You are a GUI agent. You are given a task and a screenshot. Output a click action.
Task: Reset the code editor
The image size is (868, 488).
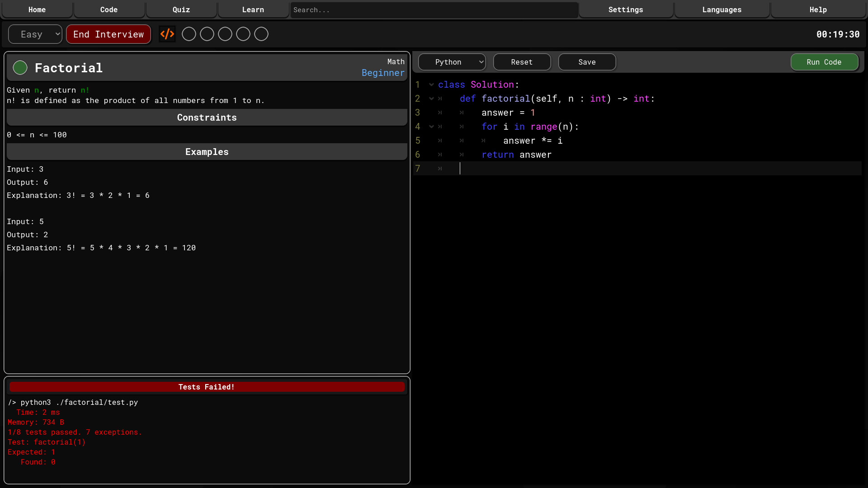tap(522, 62)
